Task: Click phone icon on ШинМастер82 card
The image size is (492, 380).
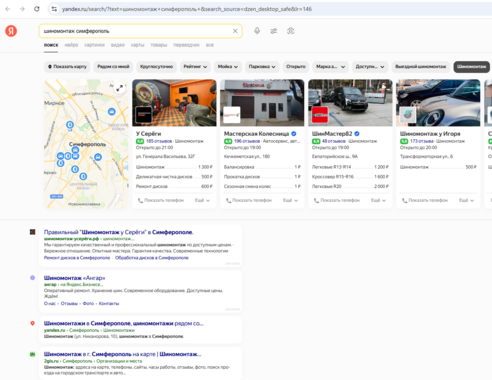Action: tap(316, 200)
